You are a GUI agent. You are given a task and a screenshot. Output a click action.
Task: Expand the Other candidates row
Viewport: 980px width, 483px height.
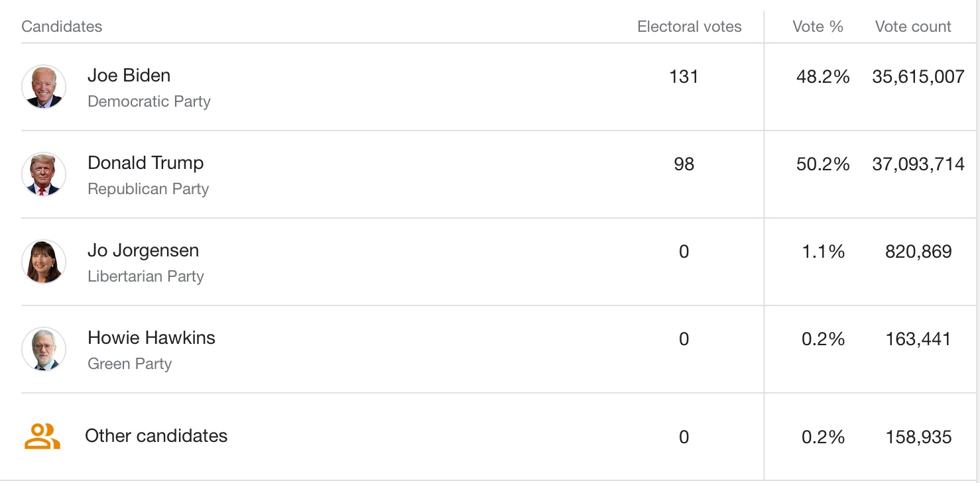156,436
